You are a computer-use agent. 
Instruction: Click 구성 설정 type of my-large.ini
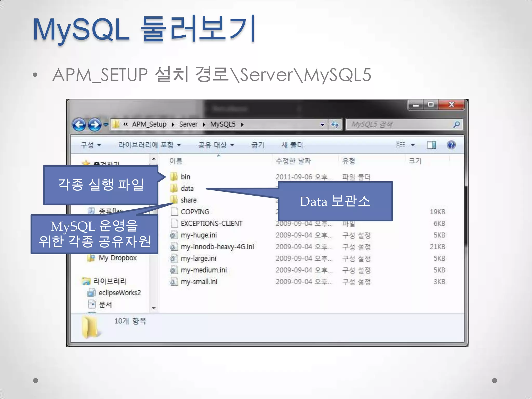click(x=356, y=259)
